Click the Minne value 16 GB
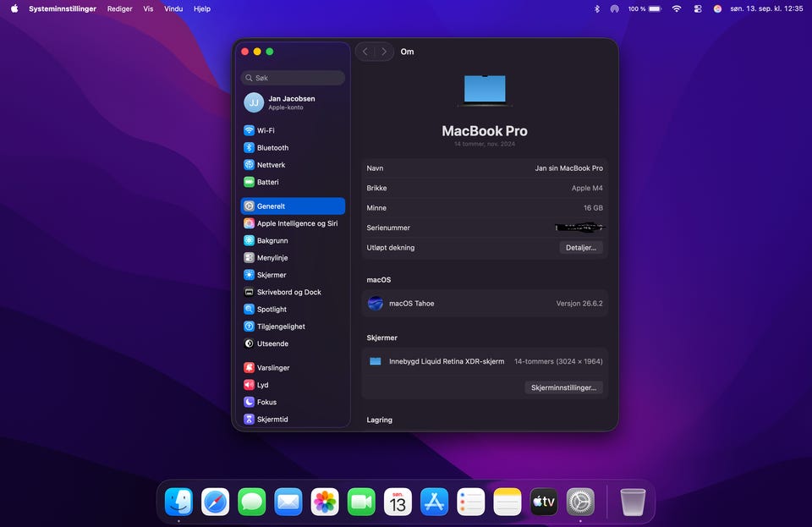This screenshot has height=527, width=812. pos(593,207)
